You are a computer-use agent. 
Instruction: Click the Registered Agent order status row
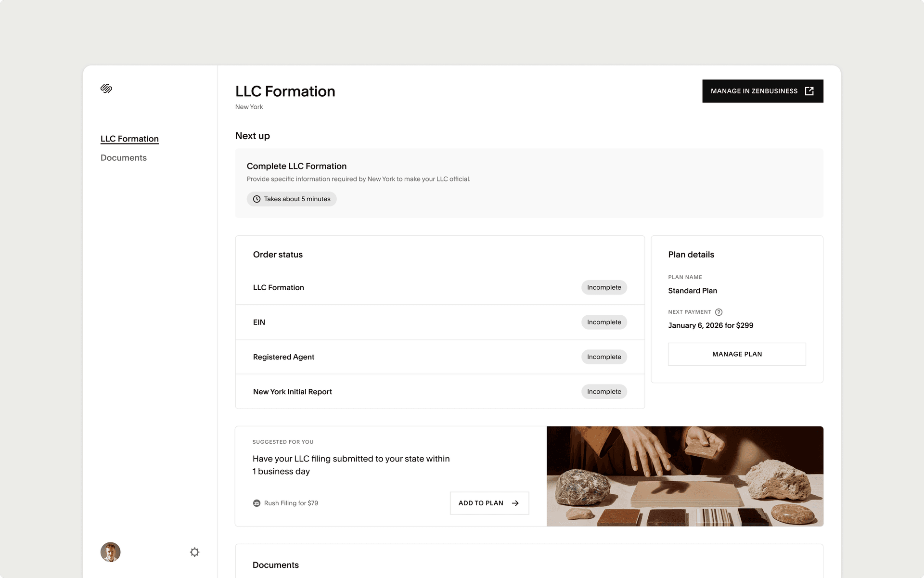tap(440, 357)
